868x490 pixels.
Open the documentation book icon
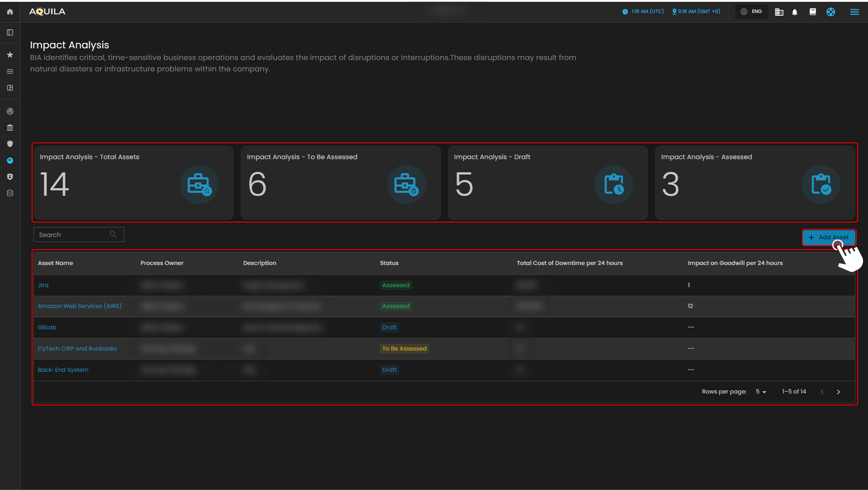click(813, 12)
